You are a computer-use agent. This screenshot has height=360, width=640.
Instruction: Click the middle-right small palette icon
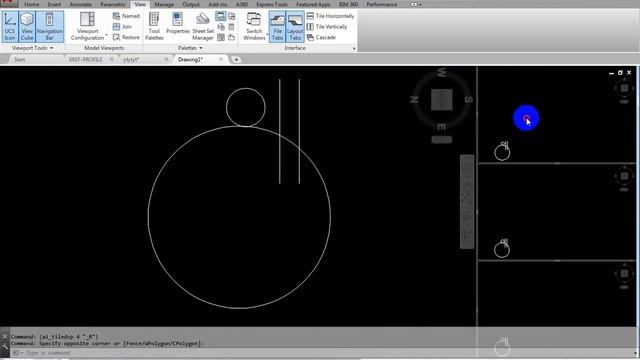tap(231, 27)
